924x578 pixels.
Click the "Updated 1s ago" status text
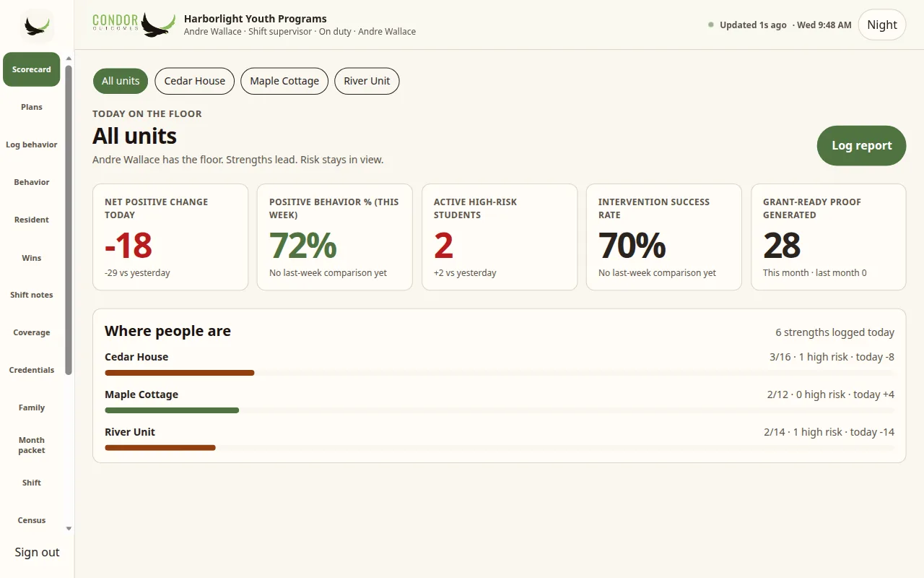pyautogui.click(x=753, y=25)
